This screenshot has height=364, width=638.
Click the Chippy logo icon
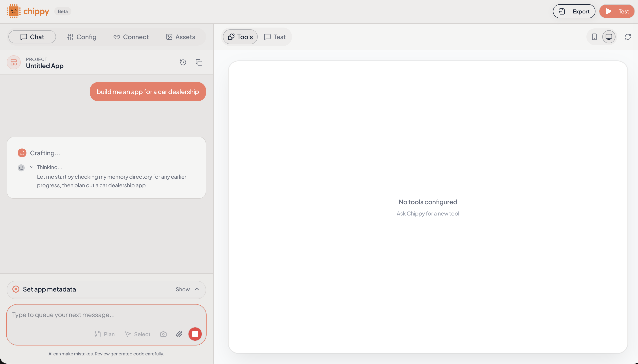coord(13,11)
